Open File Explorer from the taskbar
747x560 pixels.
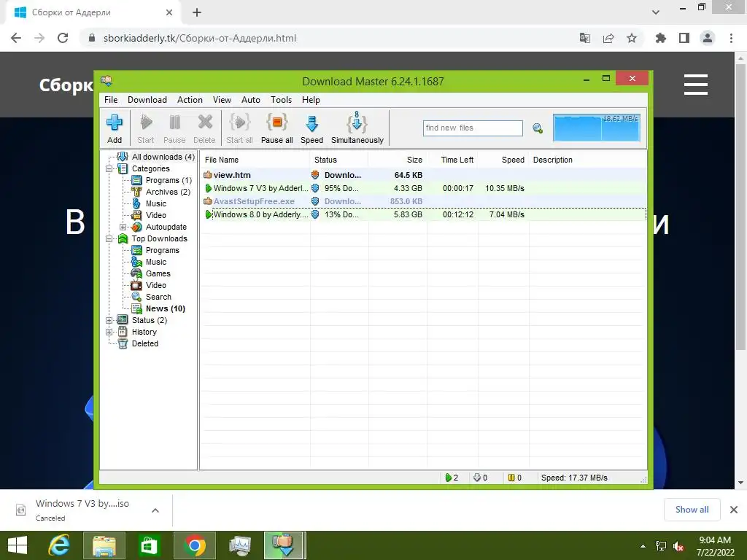point(104,545)
